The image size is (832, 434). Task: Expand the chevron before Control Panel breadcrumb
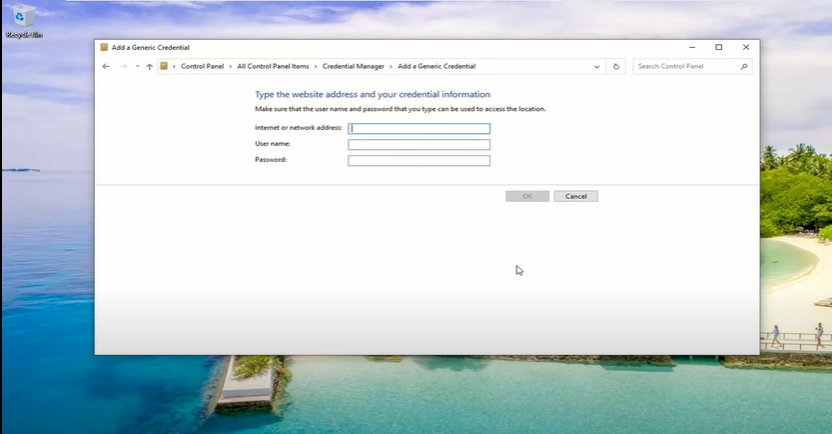[x=174, y=67]
